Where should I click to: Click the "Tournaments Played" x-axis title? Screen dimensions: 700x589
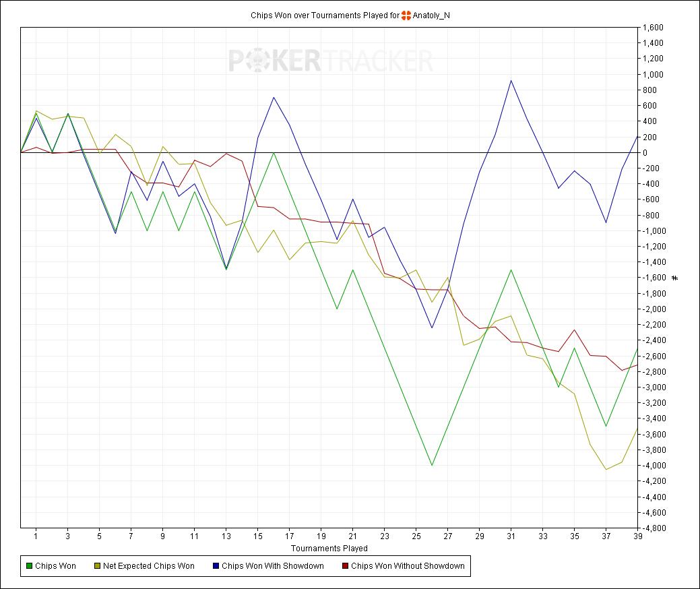click(329, 549)
